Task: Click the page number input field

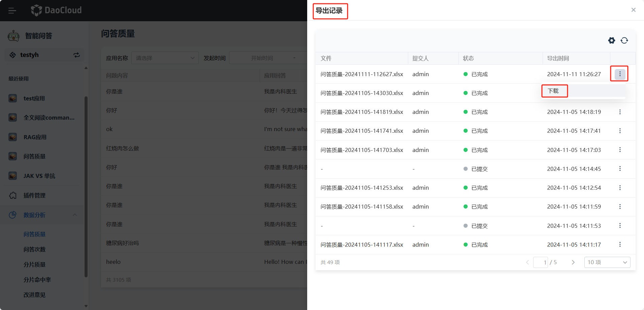Action: (540, 262)
